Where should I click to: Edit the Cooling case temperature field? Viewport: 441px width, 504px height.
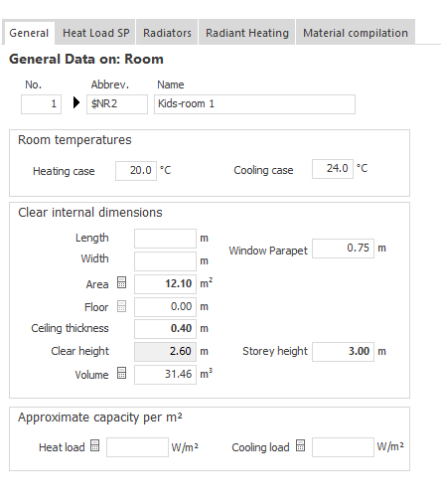coord(333,169)
